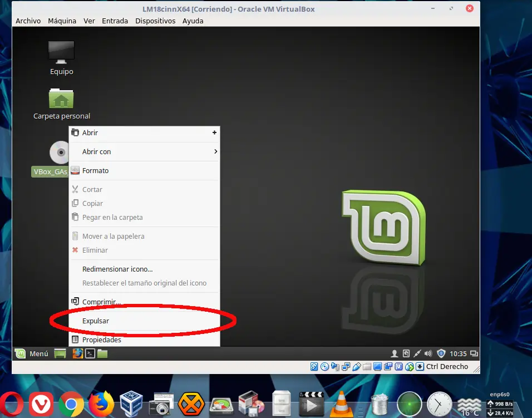Click the analog clock in the dock
The height and width of the screenshot is (418, 532).
(x=440, y=404)
